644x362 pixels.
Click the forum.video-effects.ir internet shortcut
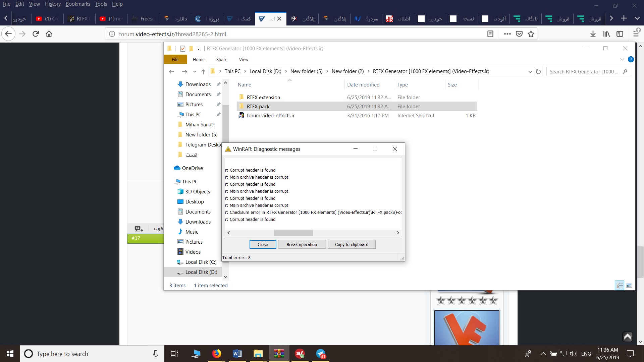pyautogui.click(x=271, y=115)
